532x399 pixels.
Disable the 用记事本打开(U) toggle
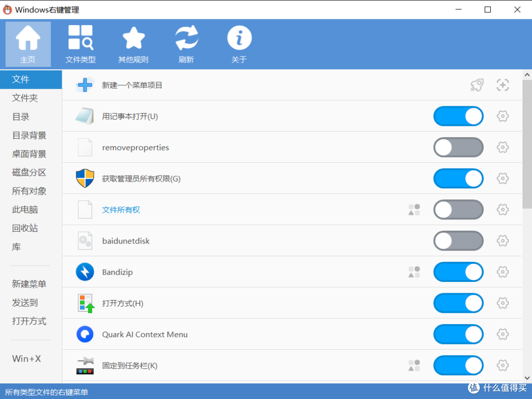tap(459, 116)
